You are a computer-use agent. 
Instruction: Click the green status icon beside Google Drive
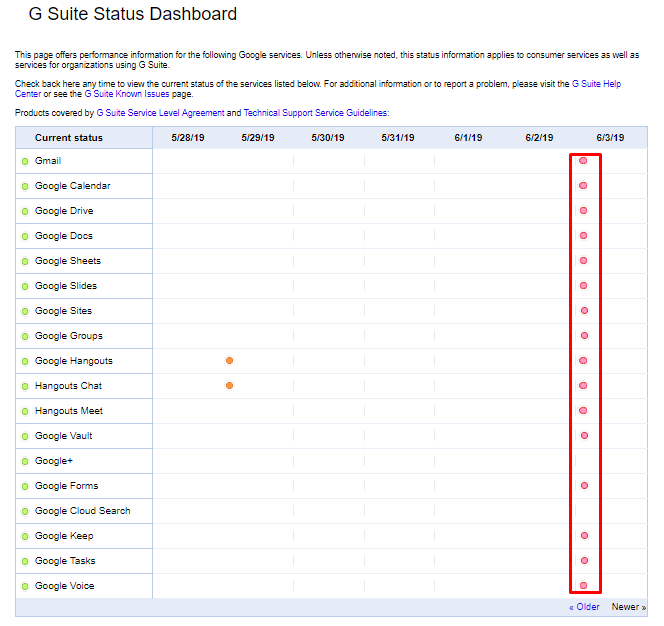pos(25,211)
